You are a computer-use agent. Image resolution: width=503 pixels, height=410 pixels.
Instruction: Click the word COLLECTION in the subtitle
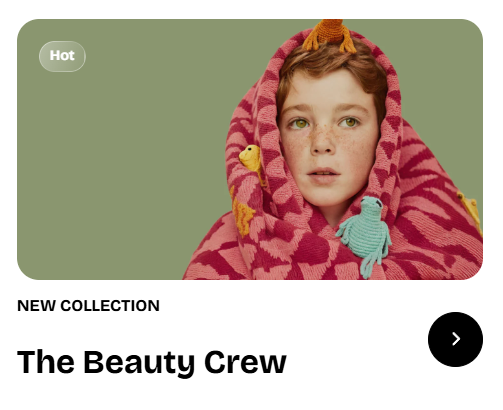pyautogui.click(x=110, y=306)
